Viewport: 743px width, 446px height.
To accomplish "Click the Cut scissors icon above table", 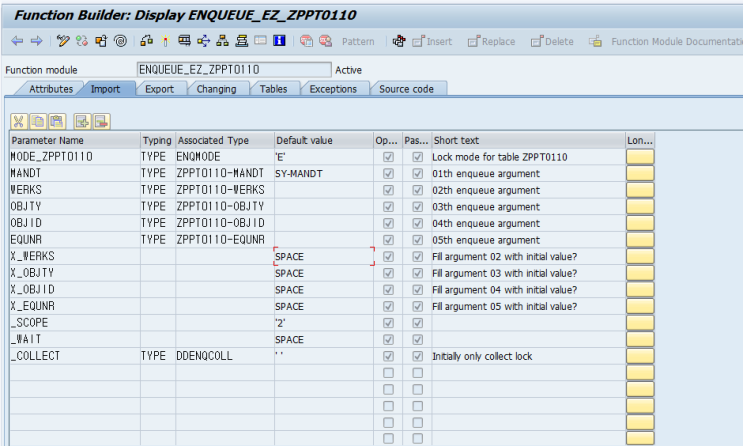I will (19, 121).
